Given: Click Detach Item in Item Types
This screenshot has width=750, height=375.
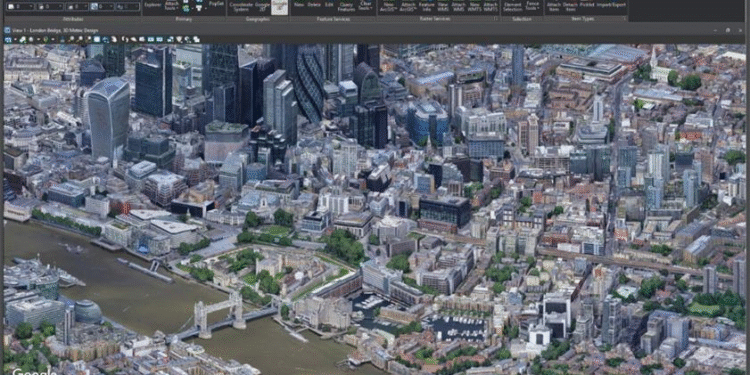Looking at the screenshot, I should point(570,6).
